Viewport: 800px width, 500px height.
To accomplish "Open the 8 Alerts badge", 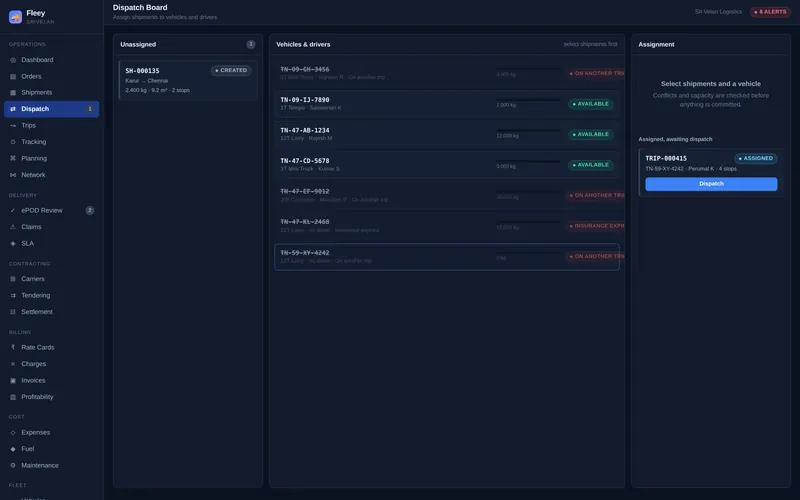I will tap(770, 12).
